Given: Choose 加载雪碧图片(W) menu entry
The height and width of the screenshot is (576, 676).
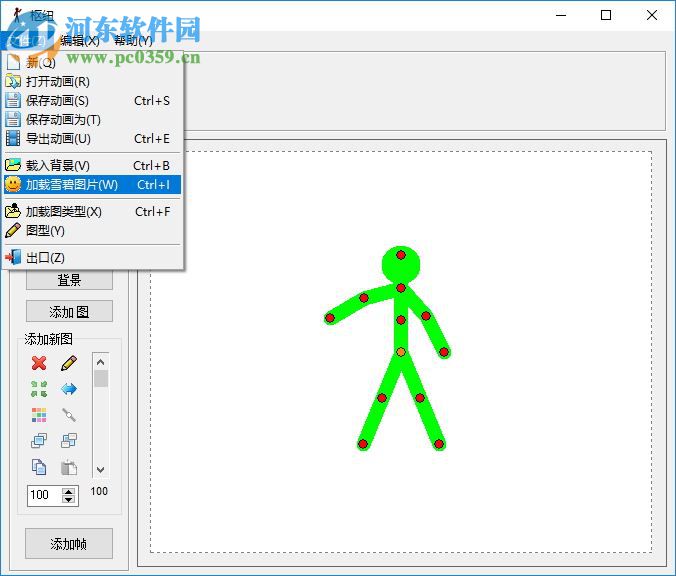Looking at the screenshot, I should click(92, 185).
